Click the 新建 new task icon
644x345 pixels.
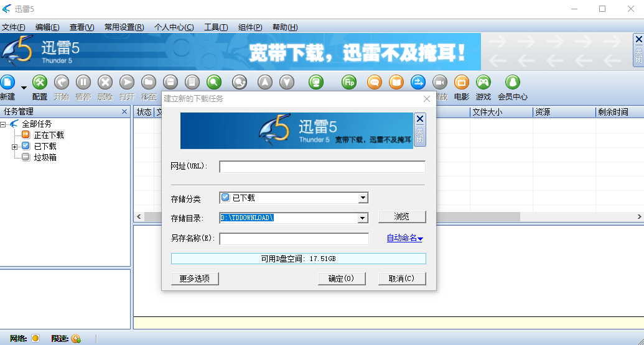[7, 83]
